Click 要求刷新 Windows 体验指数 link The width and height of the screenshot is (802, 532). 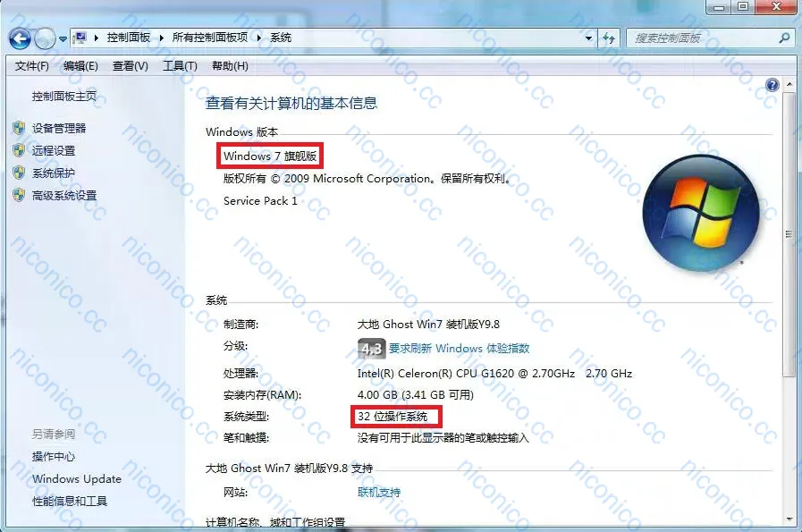[459, 349]
